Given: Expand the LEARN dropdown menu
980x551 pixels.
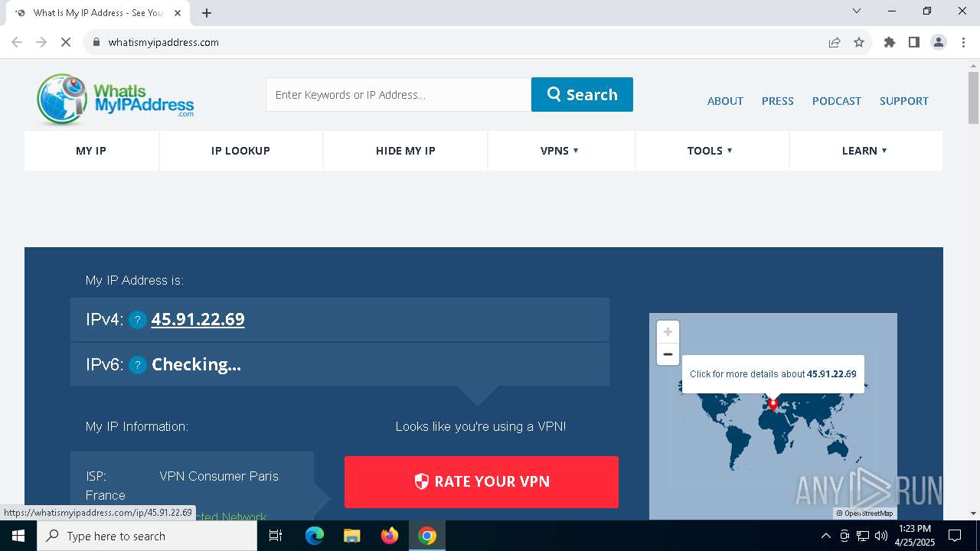Looking at the screenshot, I should [x=865, y=151].
